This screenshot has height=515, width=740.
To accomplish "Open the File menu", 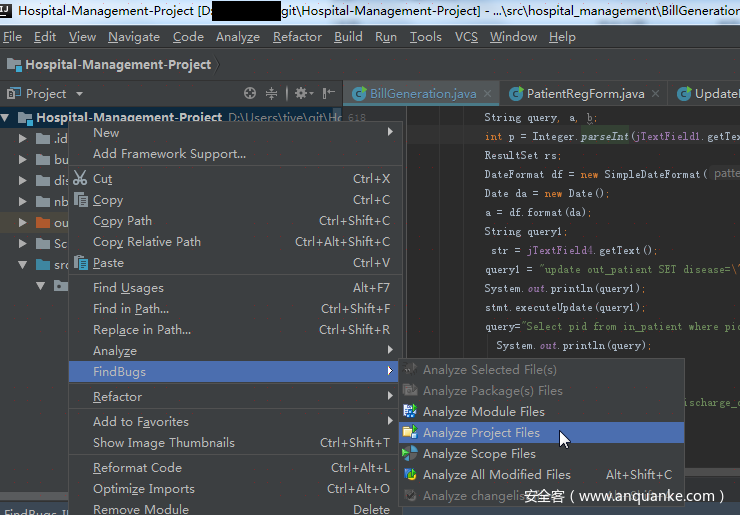I will click(12, 37).
